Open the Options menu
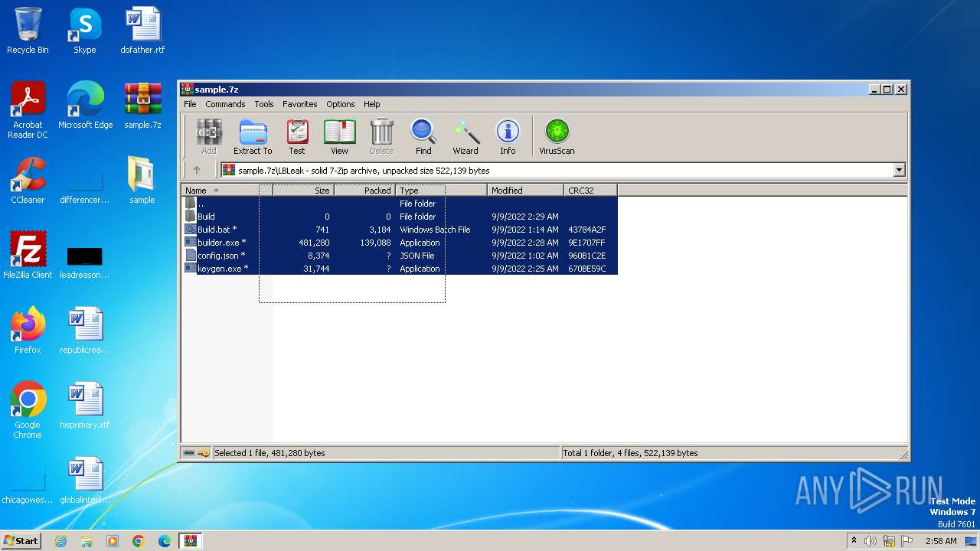Image resolution: width=980 pixels, height=551 pixels. [x=341, y=104]
